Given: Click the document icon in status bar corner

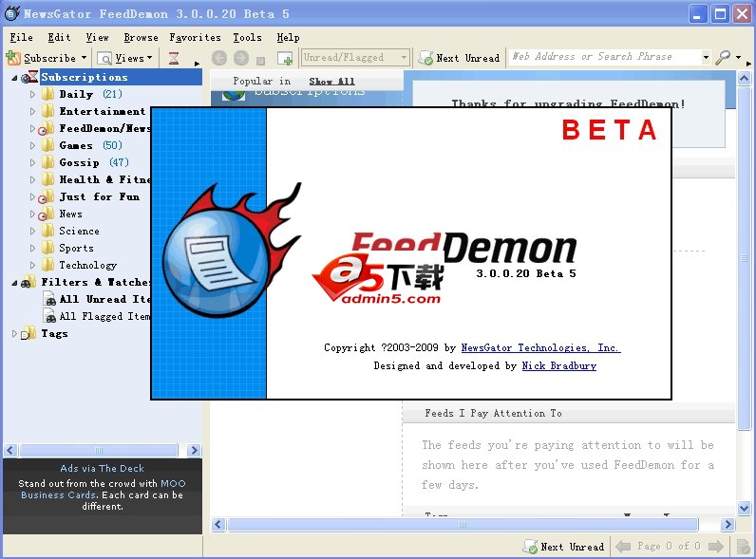Looking at the screenshot, I should click(x=744, y=547).
